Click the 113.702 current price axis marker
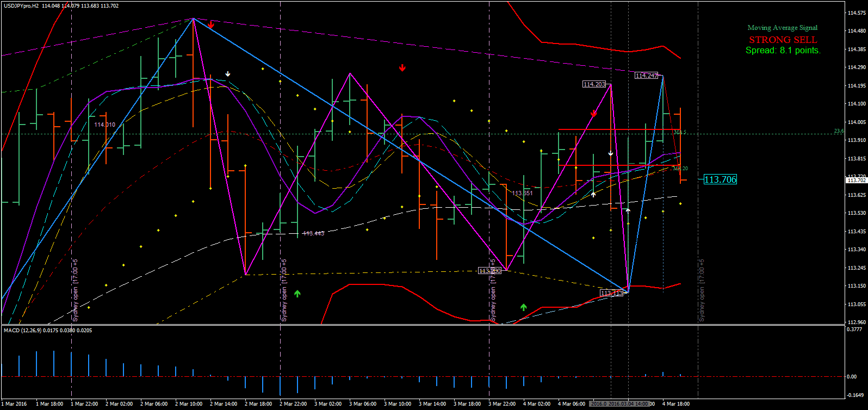Image resolution: width=868 pixels, height=410 pixels. pyautogui.click(x=856, y=180)
